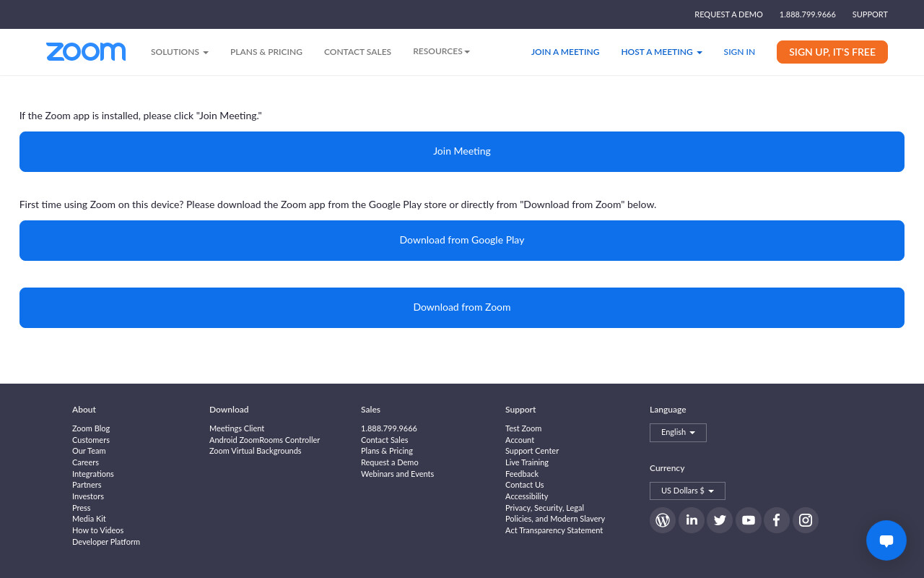Open the Twitter social icon
The width and height of the screenshot is (924, 578).
[x=720, y=520]
